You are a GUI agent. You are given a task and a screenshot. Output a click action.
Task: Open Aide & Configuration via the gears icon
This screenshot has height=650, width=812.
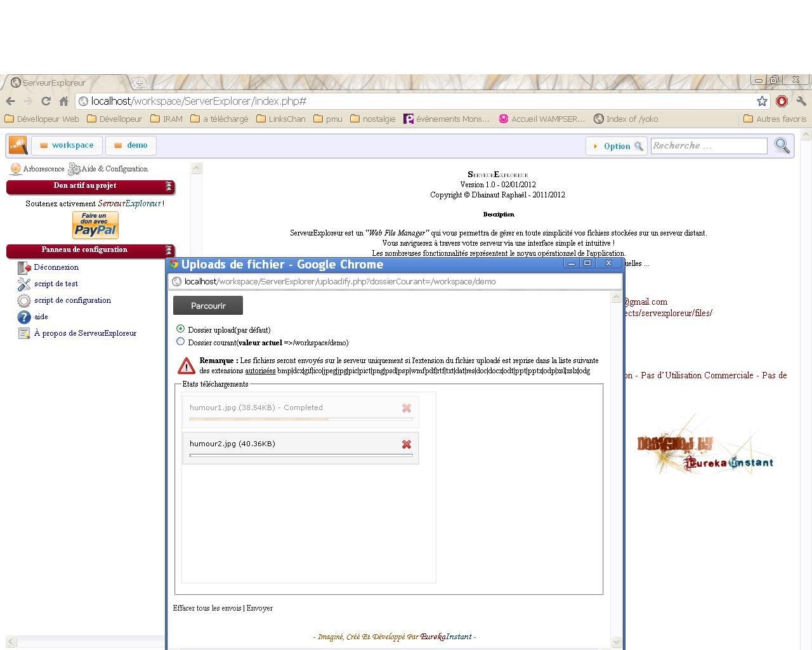[74, 168]
